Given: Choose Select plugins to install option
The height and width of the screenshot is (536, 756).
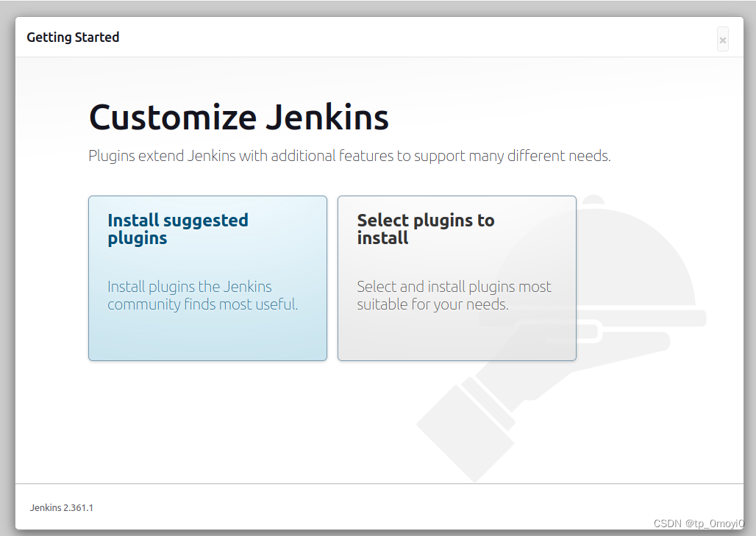Looking at the screenshot, I should coord(457,278).
